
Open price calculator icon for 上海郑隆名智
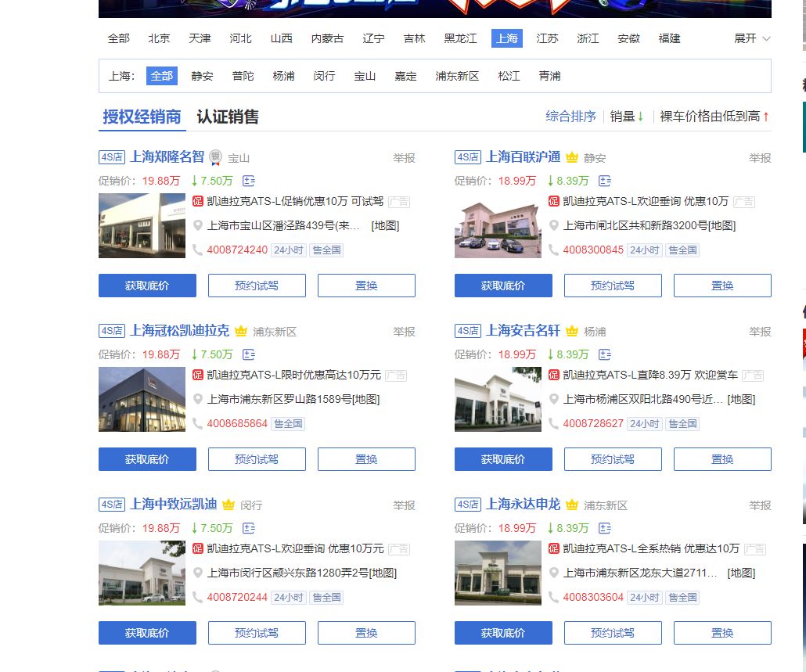[x=249, y=181]
